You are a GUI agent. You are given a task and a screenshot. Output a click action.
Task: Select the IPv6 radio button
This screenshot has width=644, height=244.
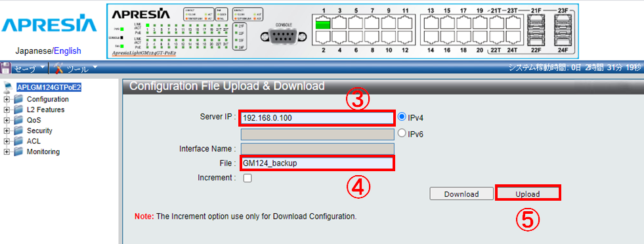(x=402, y=133)
